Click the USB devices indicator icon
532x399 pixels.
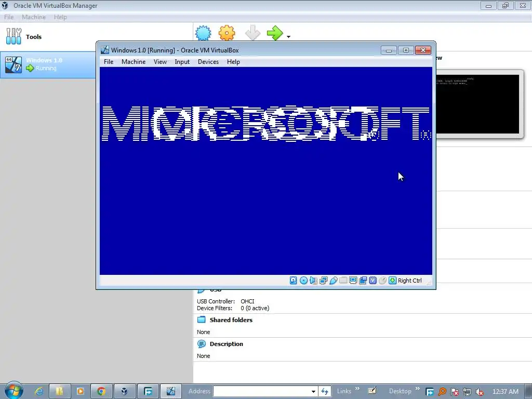click(333, 280)
